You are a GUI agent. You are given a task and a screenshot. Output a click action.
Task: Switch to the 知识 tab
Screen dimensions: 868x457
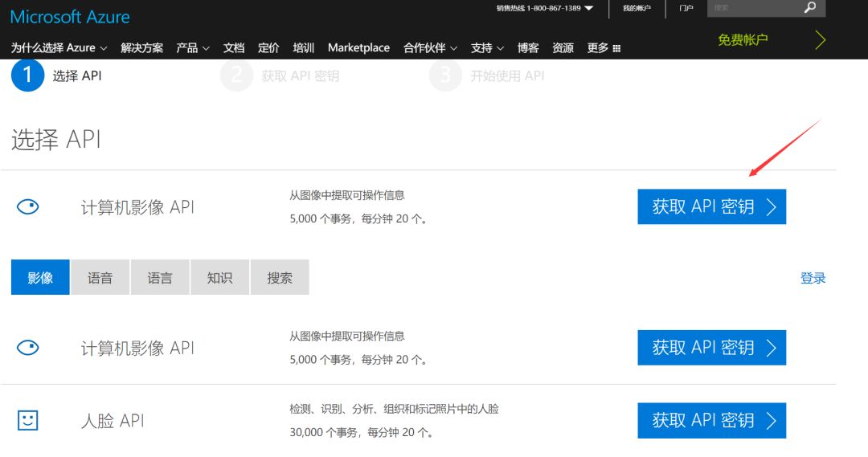click(x=219, y=277)
